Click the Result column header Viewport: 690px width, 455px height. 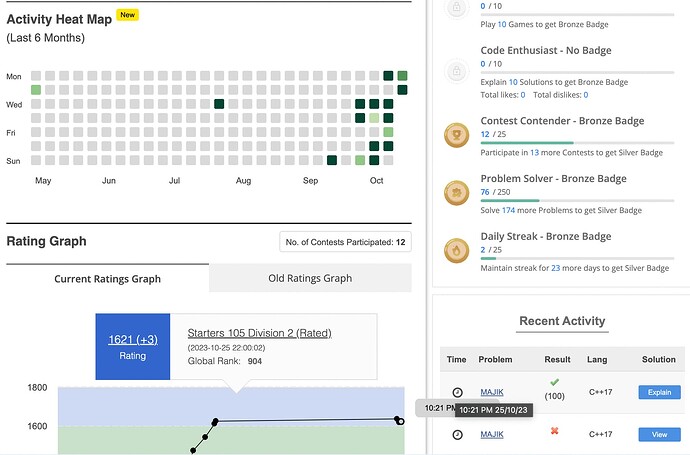pyautogui.click(x=557, y=360)
